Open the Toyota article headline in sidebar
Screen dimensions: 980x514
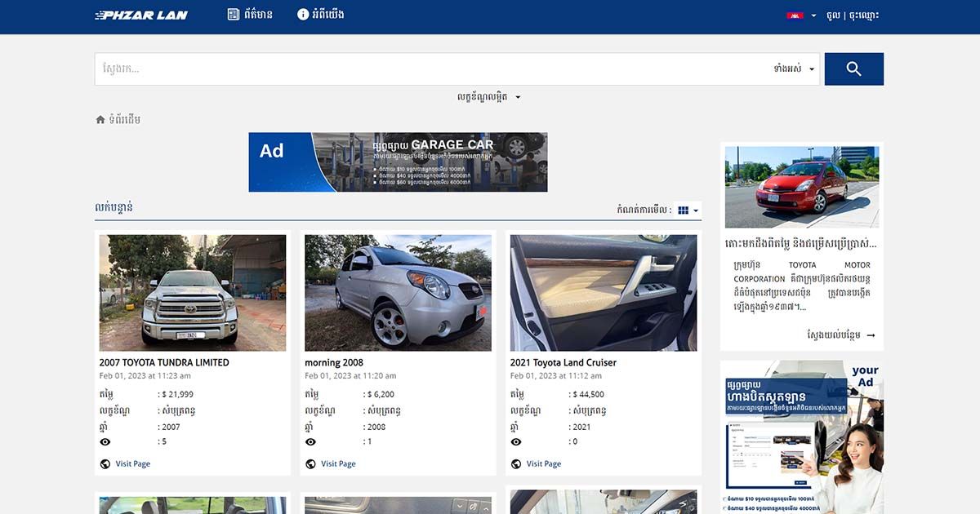[801, 243]
